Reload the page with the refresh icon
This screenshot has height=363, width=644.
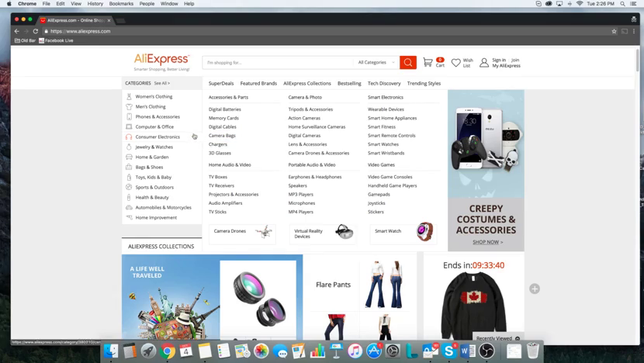point(36,31)
